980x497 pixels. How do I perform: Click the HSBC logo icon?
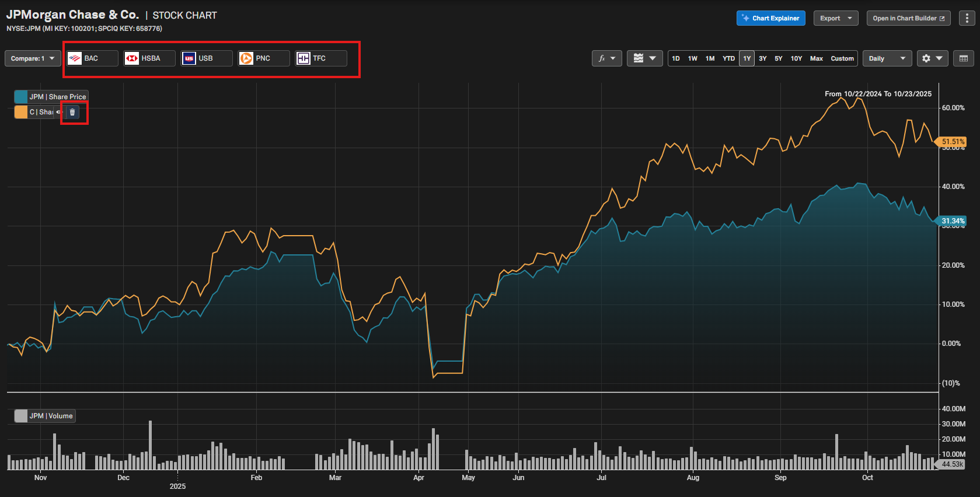[x=131, y=58]
